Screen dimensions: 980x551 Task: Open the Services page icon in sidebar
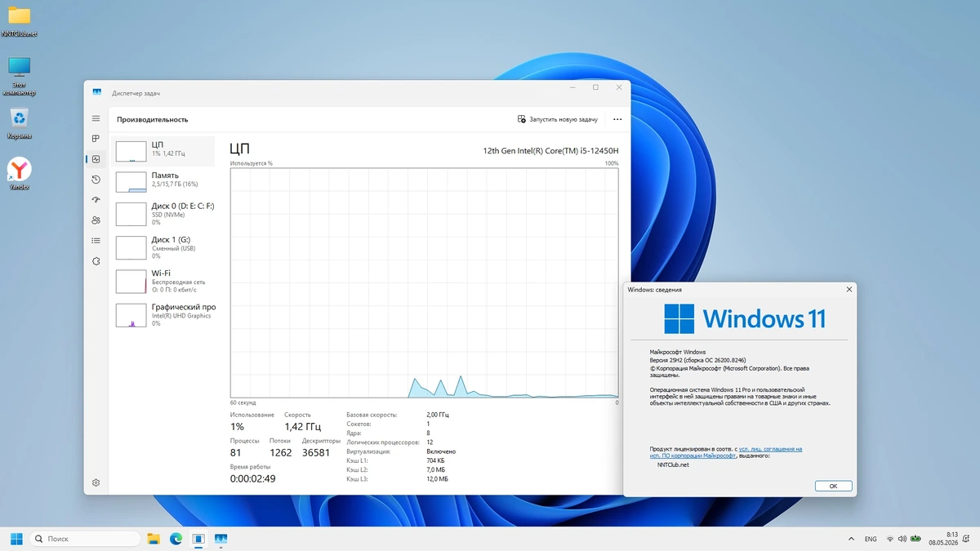96,261
